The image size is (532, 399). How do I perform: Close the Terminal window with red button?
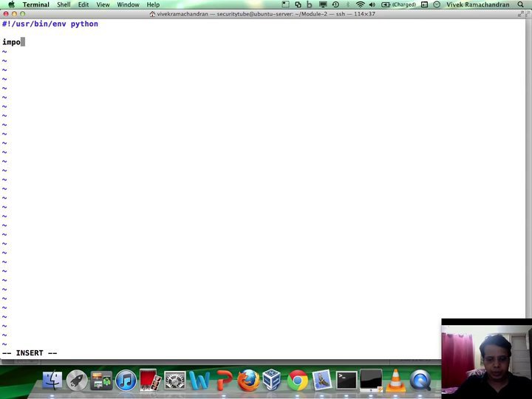(6, 14)
